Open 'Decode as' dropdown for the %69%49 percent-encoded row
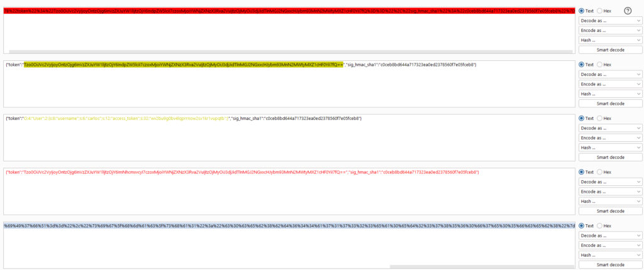 tap(610, 235)
